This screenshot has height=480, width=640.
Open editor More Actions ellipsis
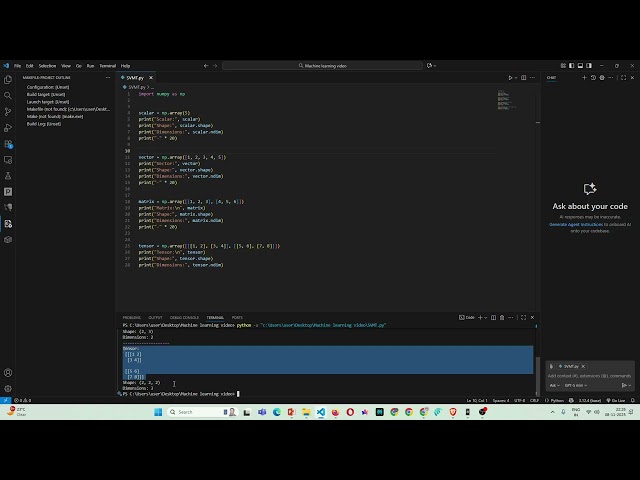(x=532, y=78)
